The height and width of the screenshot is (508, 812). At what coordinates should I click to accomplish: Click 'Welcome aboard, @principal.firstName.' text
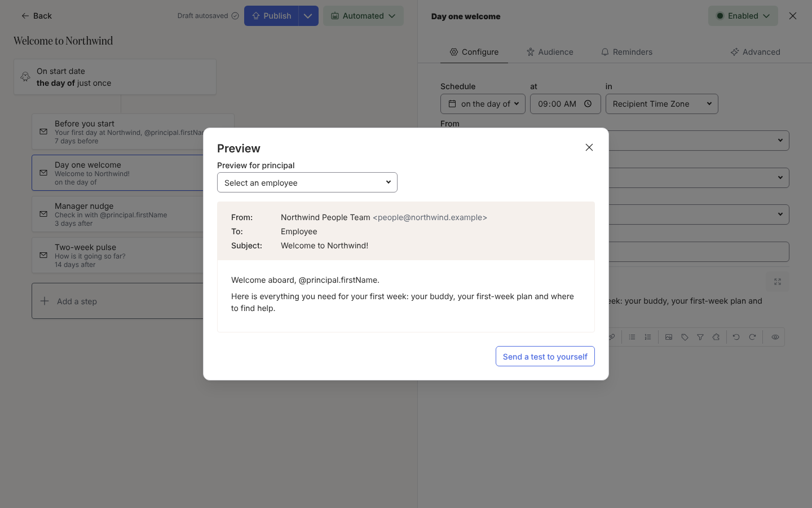click(x=305, y=280)
